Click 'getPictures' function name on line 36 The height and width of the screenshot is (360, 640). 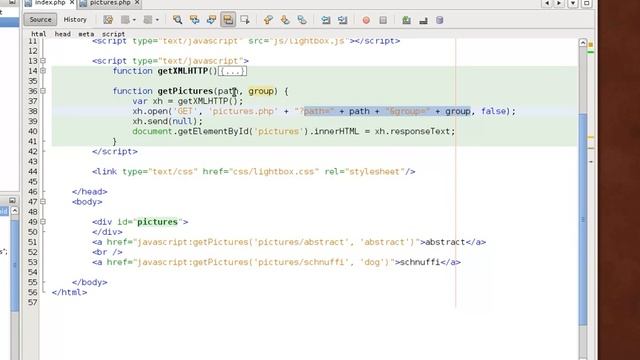185,91
